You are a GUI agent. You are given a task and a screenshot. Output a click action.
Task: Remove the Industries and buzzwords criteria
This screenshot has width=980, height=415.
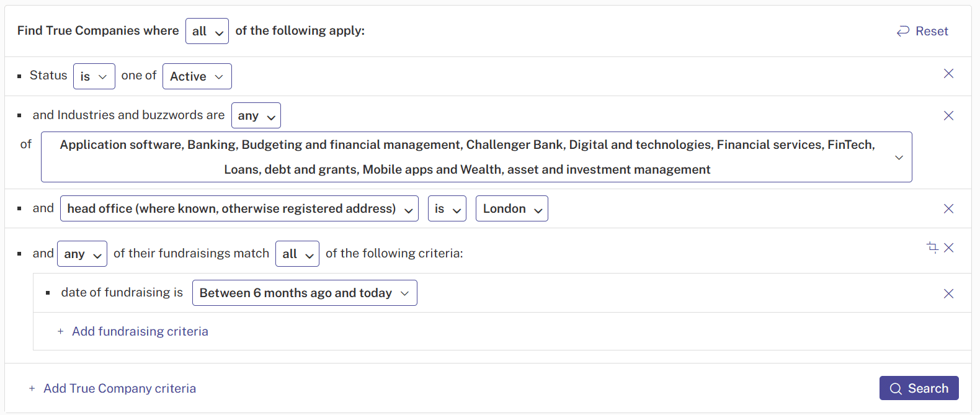[x=948, y=116]
